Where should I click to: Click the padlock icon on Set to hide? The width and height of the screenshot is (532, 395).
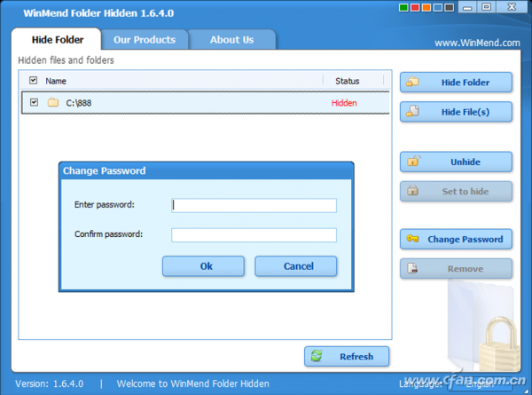click(412, 190)
